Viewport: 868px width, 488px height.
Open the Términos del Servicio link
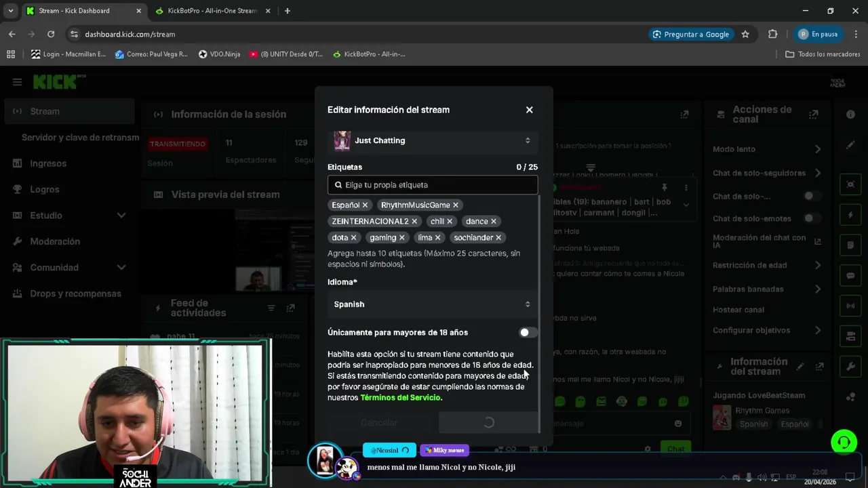pos(400,398)
